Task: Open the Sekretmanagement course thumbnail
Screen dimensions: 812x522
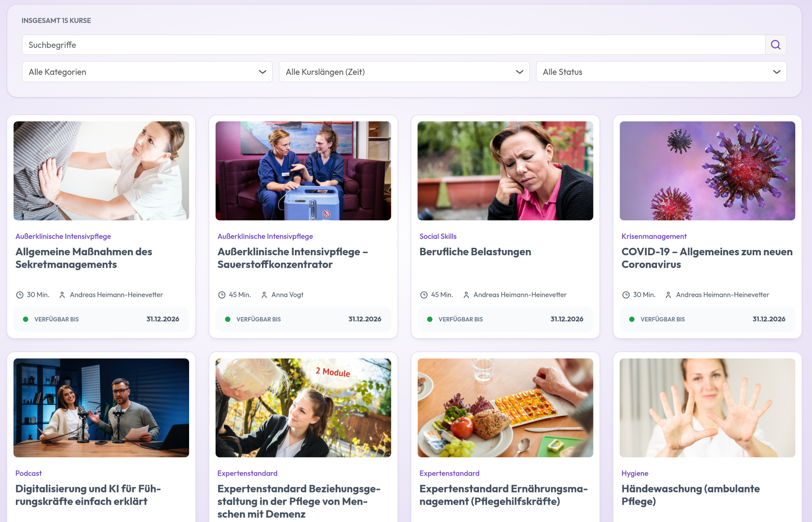Action: tap(101, 171)
